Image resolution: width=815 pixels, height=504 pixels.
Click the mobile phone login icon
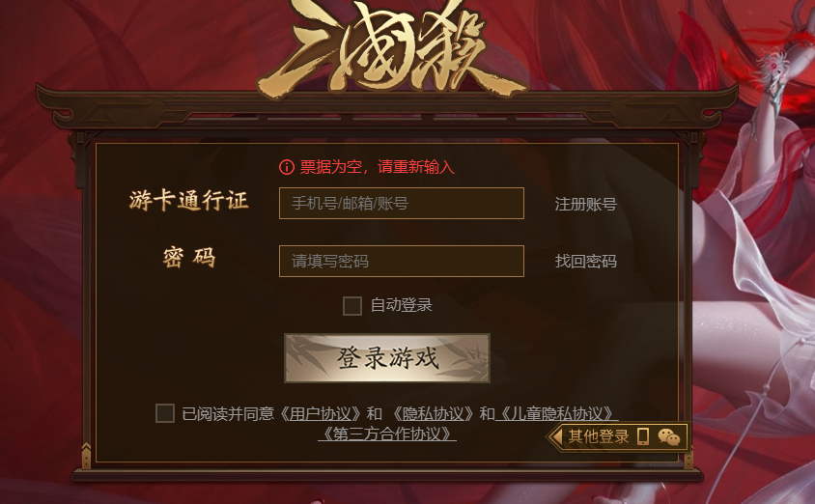pos(643,436)
